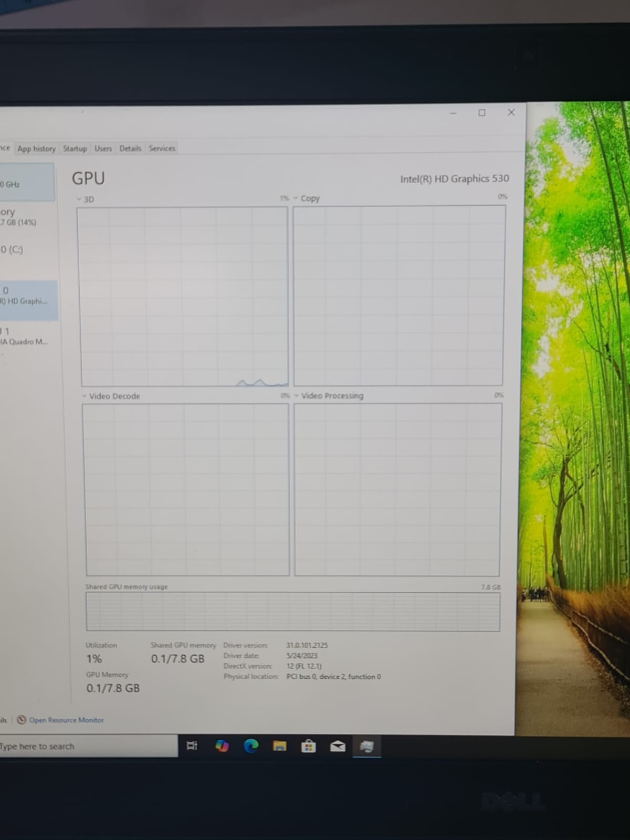The width and height of the screenshot is (630, 840).
Task: Select GPU 0 HD Graphics sidebar entry
Action: coord(28,300)
